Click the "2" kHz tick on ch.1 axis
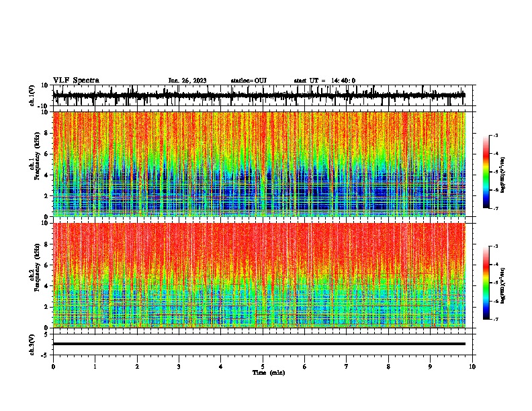 tap(47, 195)
